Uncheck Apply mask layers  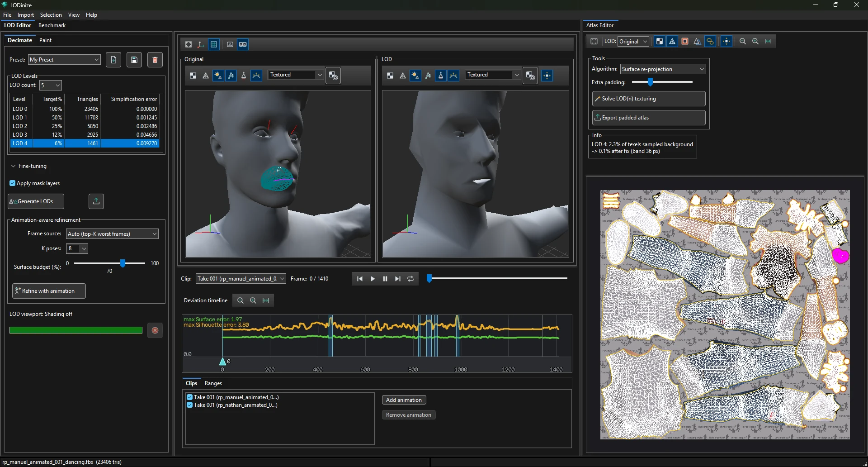point(12,183)
